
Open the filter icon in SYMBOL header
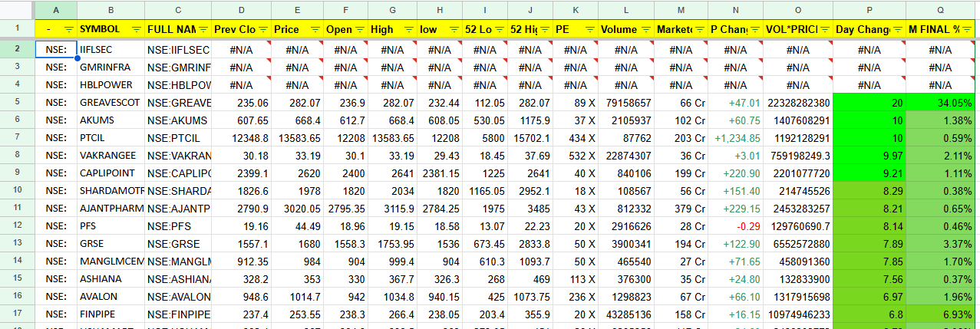pyautogui.click(x=137, y=29)
